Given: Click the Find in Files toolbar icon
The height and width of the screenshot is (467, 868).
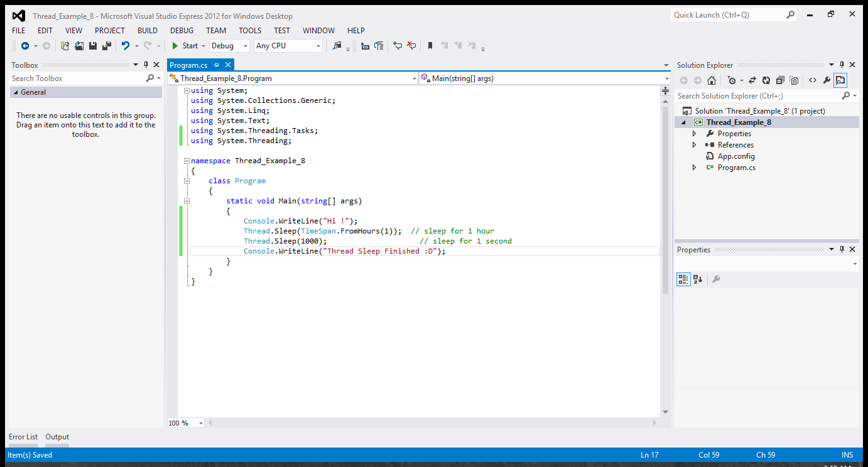Looking at the screenshot, I should point(337,46).
